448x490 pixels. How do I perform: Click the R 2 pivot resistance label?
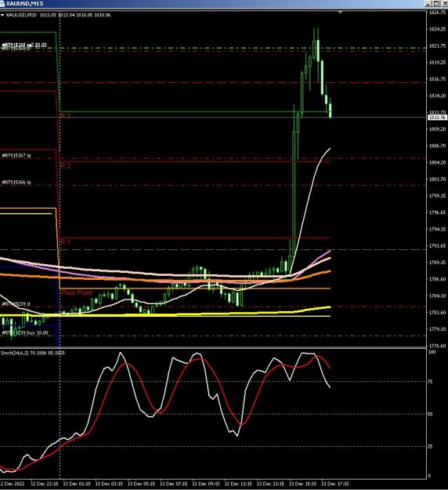(66, 165)
